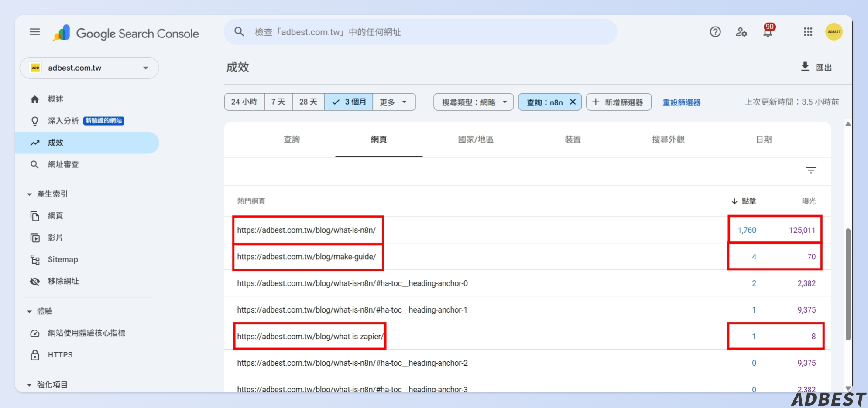Switch to the 查詢 tab
The height and width of the screenshot is (408, 868).
coord(292,139)
